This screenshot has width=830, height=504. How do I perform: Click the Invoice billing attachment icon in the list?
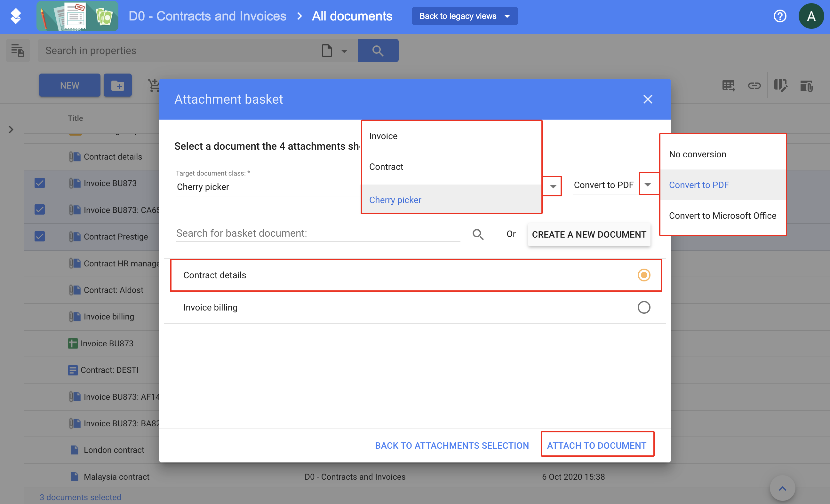coord(75,317)
